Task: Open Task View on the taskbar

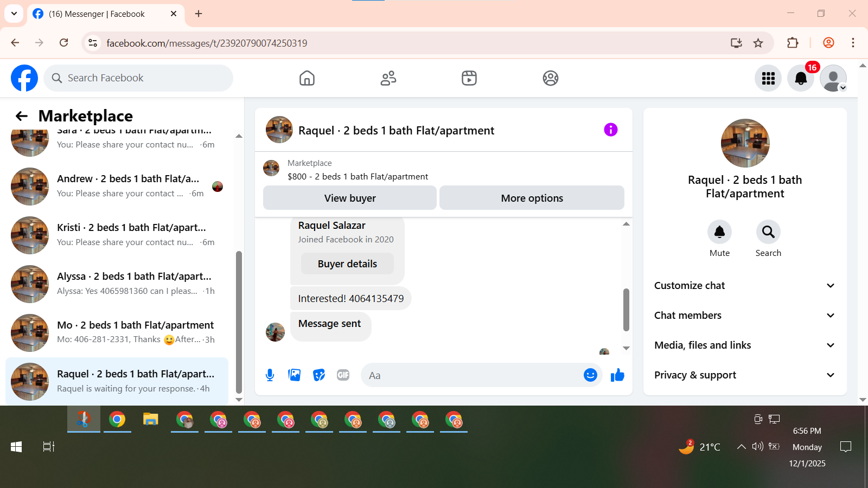Action: (49, 447)
